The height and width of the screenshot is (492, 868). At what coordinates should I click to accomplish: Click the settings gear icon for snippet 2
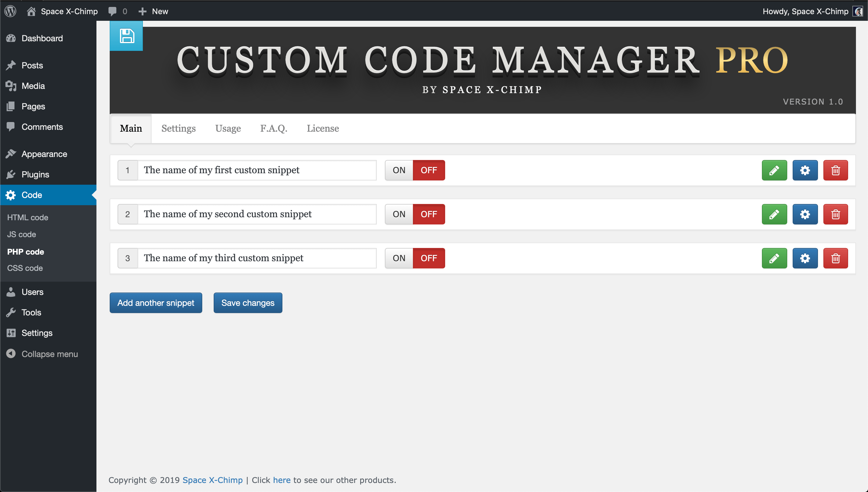pyautogui.click(x=805, y=214)
